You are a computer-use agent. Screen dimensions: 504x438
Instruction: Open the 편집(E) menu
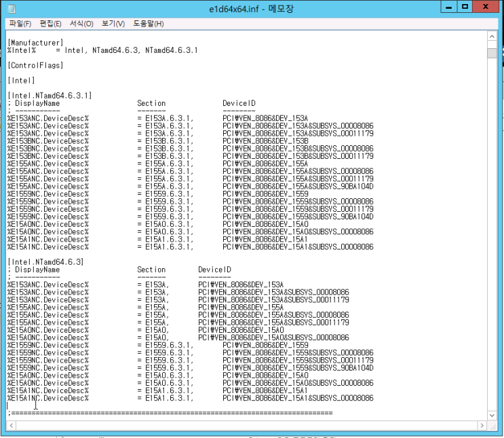coord(50,24)
